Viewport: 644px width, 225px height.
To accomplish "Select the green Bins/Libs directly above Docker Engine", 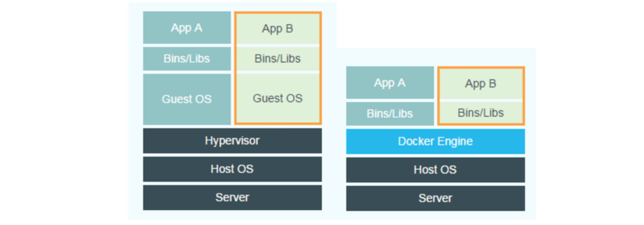I will coord(481,113).
